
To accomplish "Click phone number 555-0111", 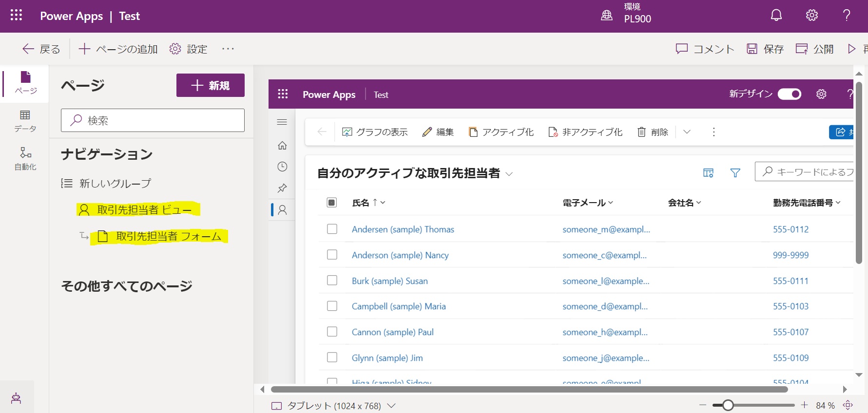I will pos(791,281).
